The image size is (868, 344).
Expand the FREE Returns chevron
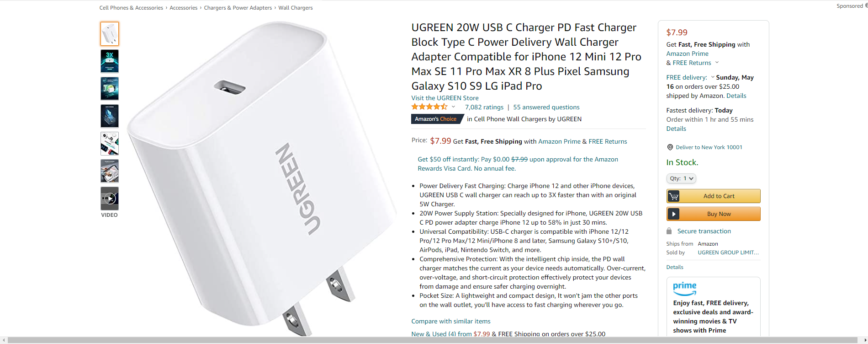pos(717,63)
